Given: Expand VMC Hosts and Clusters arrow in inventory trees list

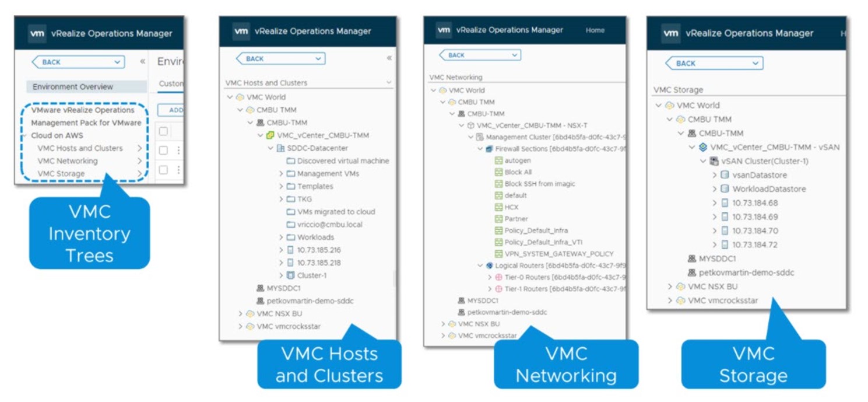Looking at the screenshot, I should point(139,148).
